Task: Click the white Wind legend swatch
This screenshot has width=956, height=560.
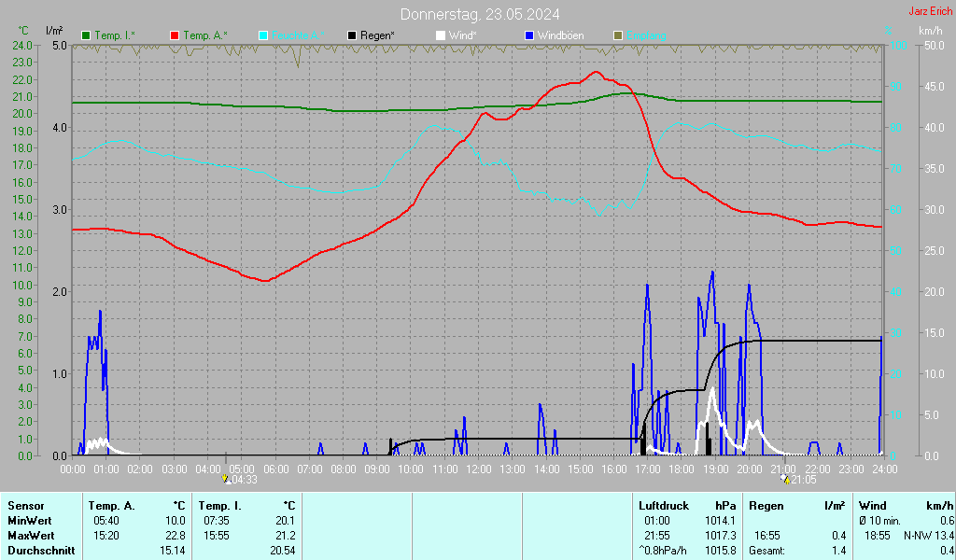Action: [441, 35]
